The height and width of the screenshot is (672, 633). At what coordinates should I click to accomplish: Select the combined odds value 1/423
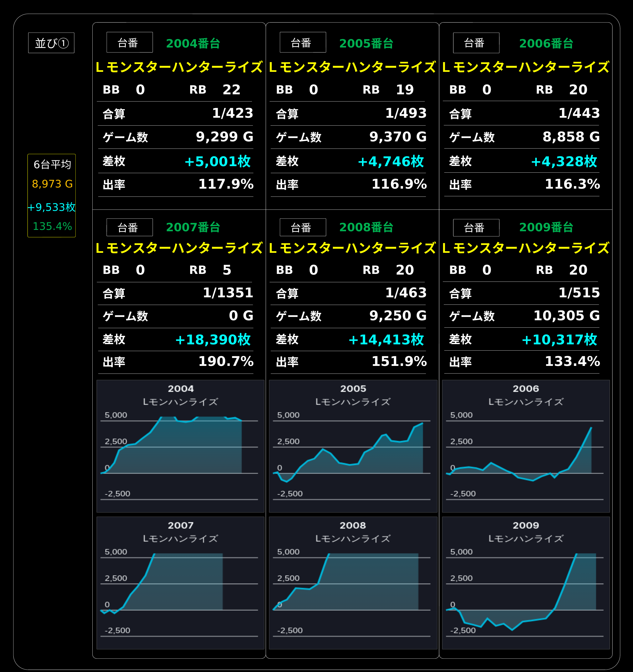[233, 113]
